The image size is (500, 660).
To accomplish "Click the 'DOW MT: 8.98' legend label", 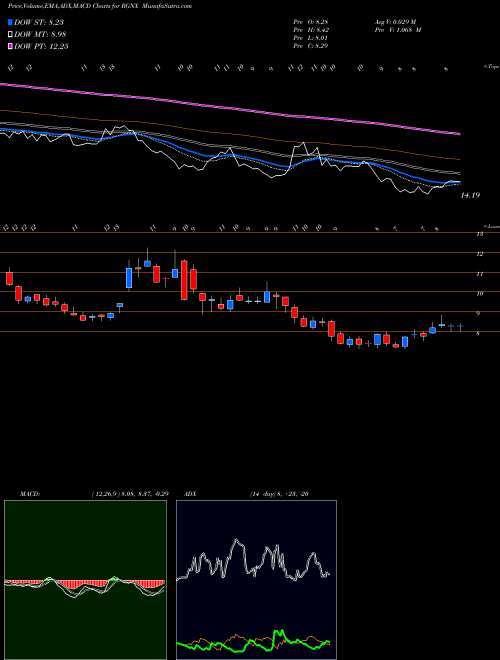I will click(x=40, y=35).
